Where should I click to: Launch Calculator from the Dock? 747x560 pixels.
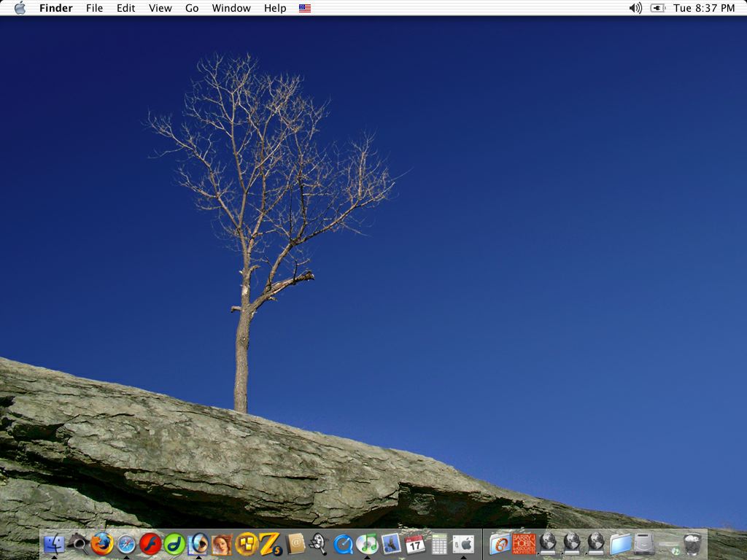click(438, 544)
